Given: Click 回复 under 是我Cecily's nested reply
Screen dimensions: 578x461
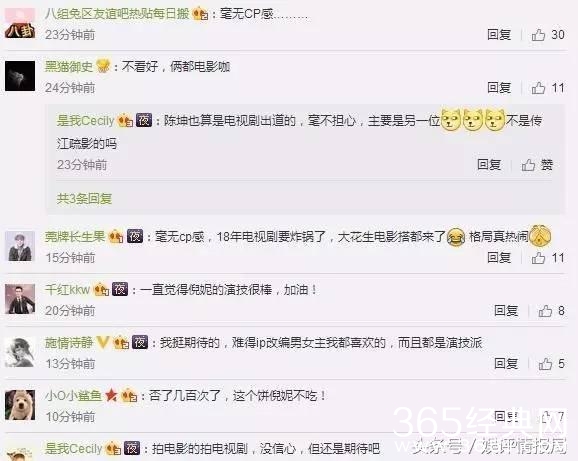Looking at the screenshot, I should [489, 164].
